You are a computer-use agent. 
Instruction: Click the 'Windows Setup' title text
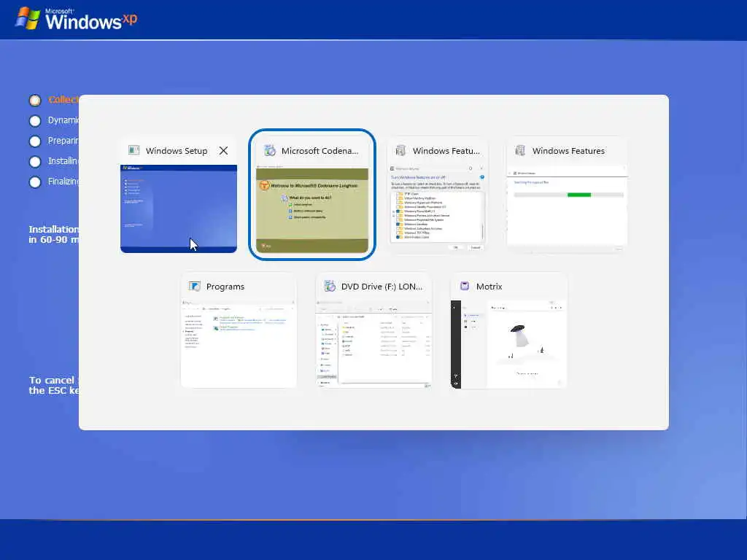tap(177, 151)
